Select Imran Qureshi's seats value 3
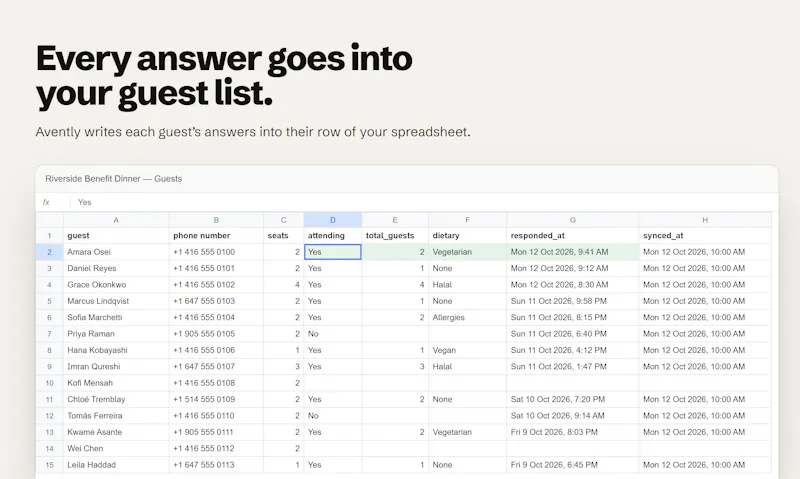Image resolution: width=800 pixels, height=479 pixels. [284, 367]
